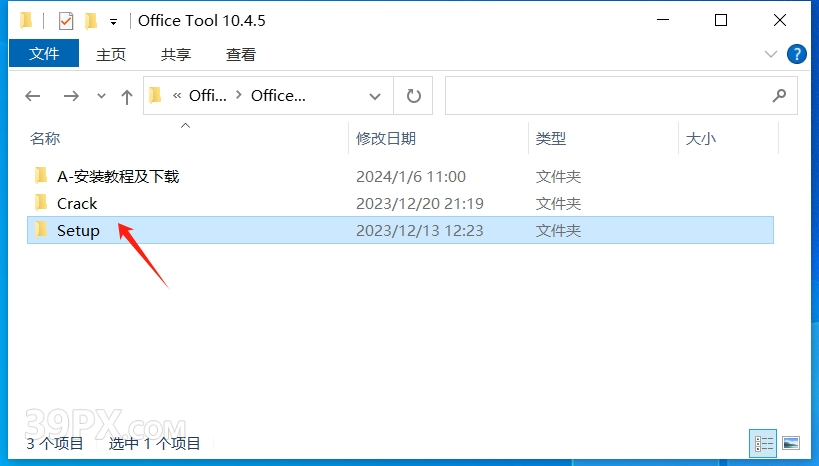Switch to the 主页 tab
This screenshot has width=819, height=466.
pyautogui.click(x=111, y=54)
